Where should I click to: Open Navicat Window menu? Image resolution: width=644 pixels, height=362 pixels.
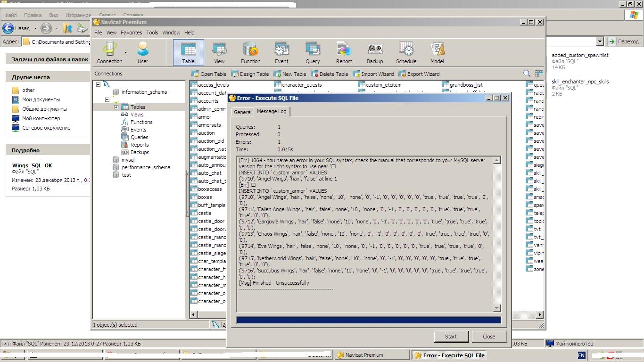(x=171, y=33)
